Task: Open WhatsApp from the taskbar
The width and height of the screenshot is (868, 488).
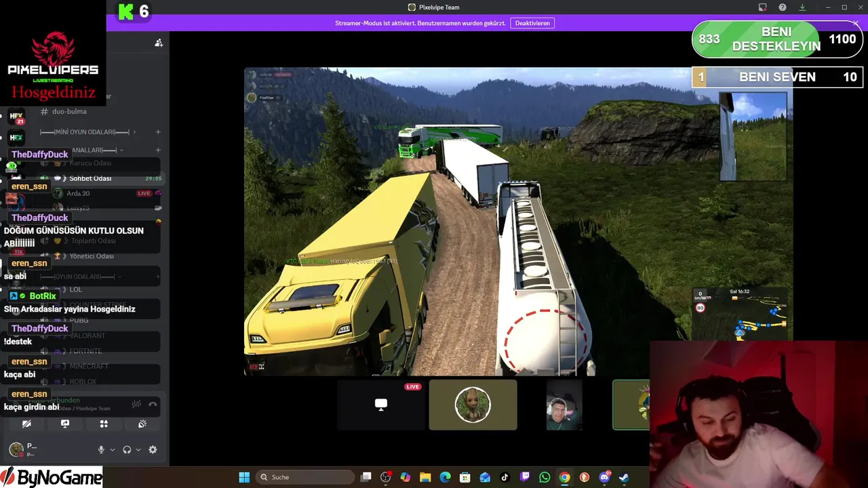Action: [545, 477]
